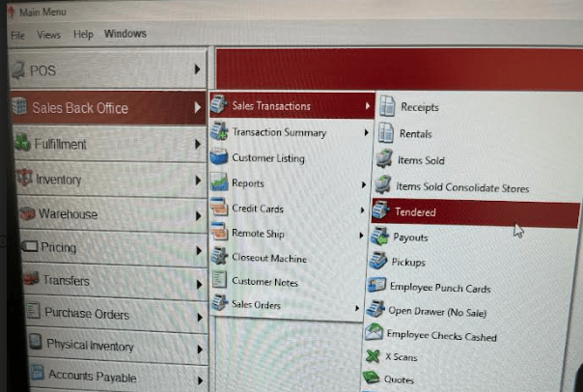Expand the POS submenu arrow
The height and width of the screenshot is (392, 583).
pyautogui.click(x=198, y=70)
